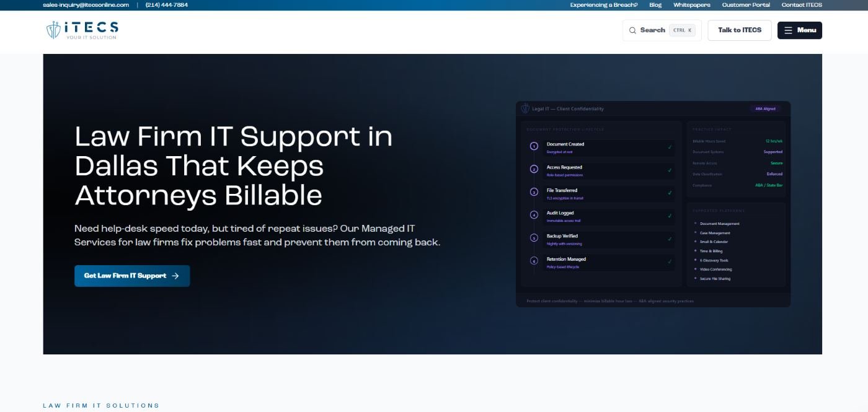This screenshot has height=412, width=868.
Task: Click Talk to ITECS button
Action: (x=740, y=30)
